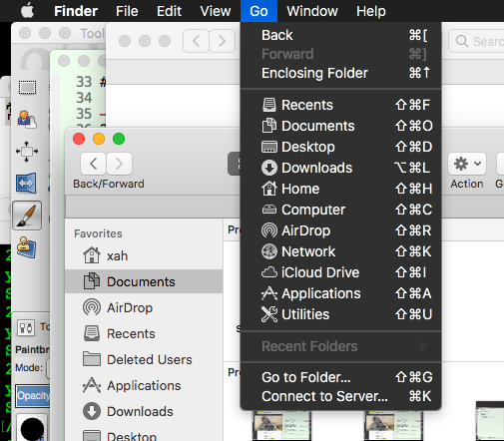This screenshot has width=504, height=441.
Task: Open the View menu
Action: pyautogui.click(x=216, y=11)
